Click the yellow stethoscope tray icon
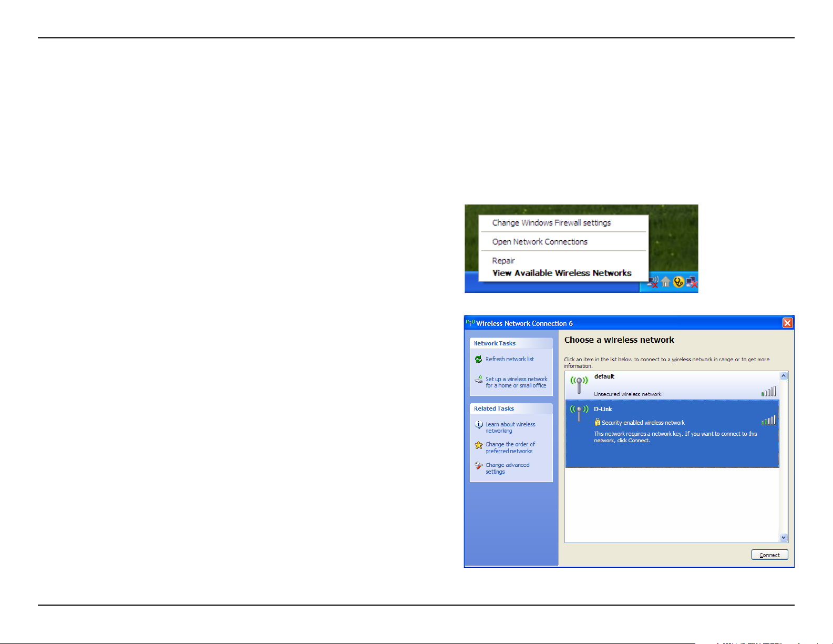833x644 pixels. click(678, 282)
